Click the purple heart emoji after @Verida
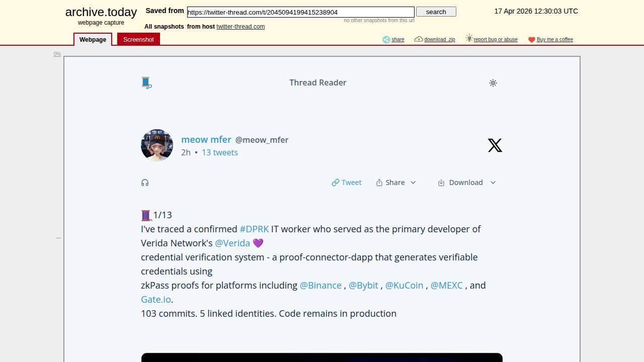Image resolution: width=644 pixels, height=362 pixels. pyautogui.click(x=258, y=243)
